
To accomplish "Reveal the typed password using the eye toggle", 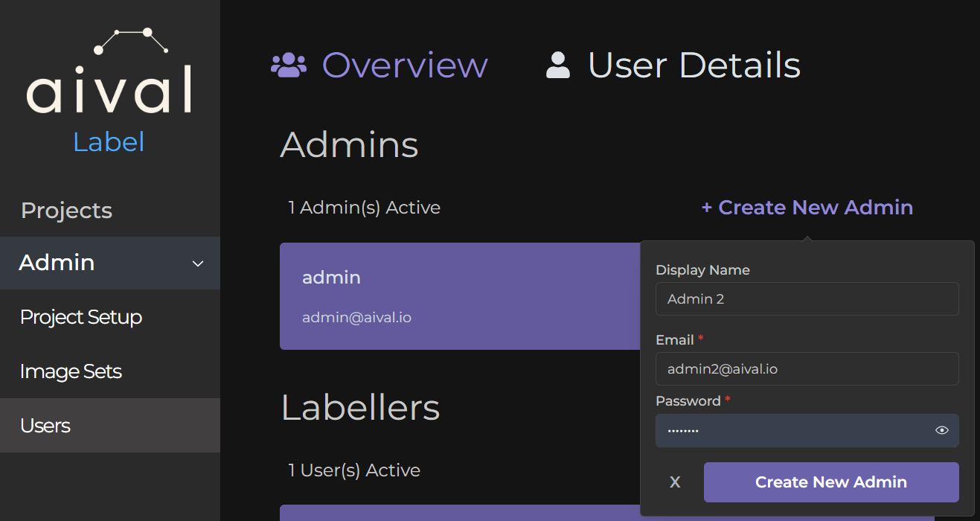I will [x=941, y=430].
